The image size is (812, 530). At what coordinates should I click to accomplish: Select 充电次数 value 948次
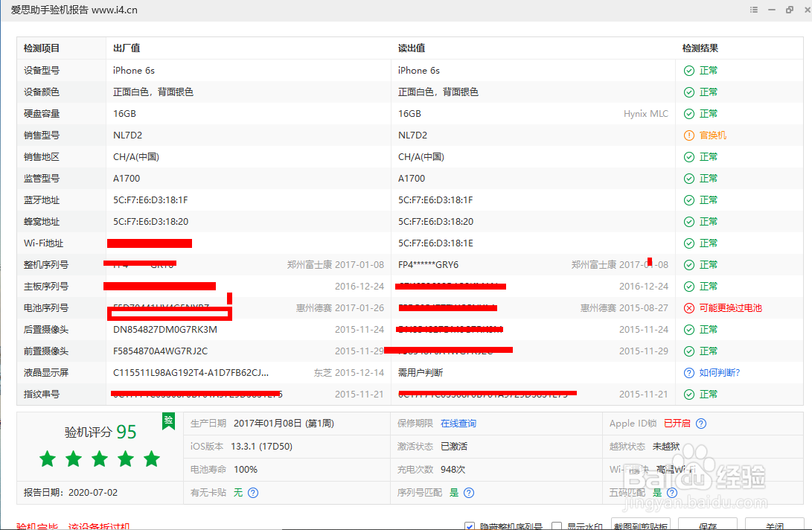(x=453, y=470)
